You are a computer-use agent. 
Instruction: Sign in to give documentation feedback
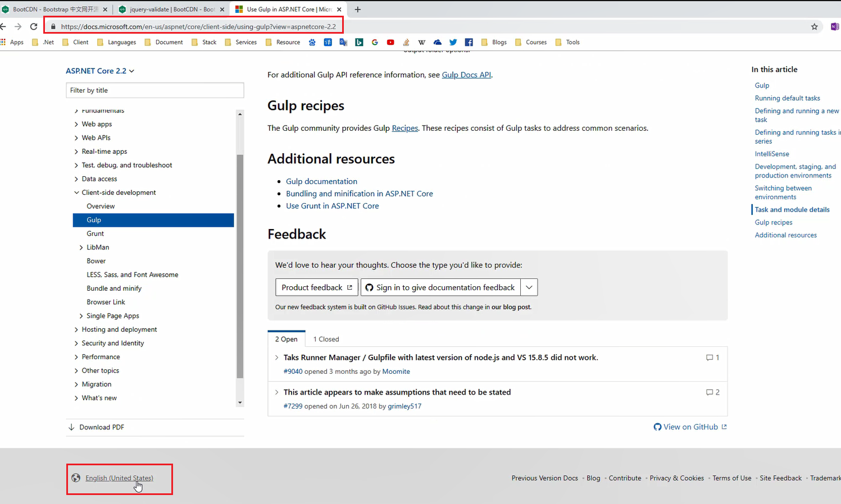pos(440,287)
